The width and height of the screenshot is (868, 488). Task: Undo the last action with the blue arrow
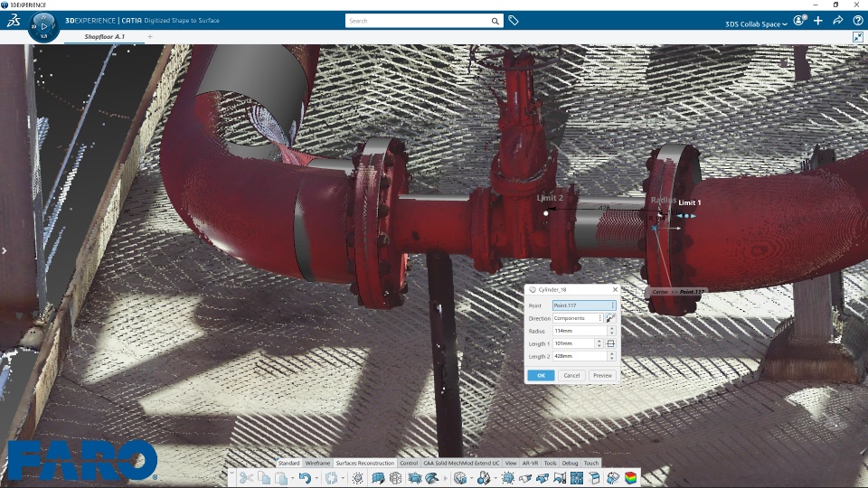pos(305,477)
